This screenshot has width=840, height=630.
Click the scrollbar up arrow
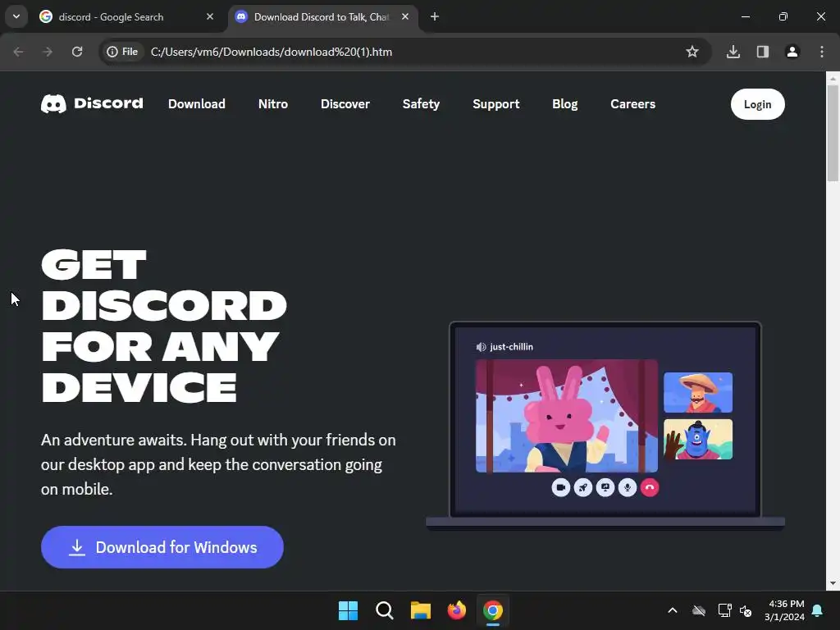[x=833, y=78]
